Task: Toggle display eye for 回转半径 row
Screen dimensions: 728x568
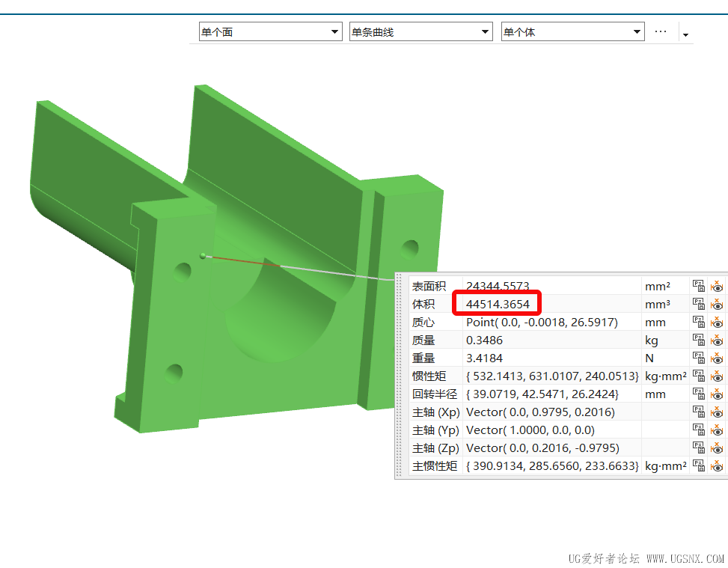Action: [717, 394]
